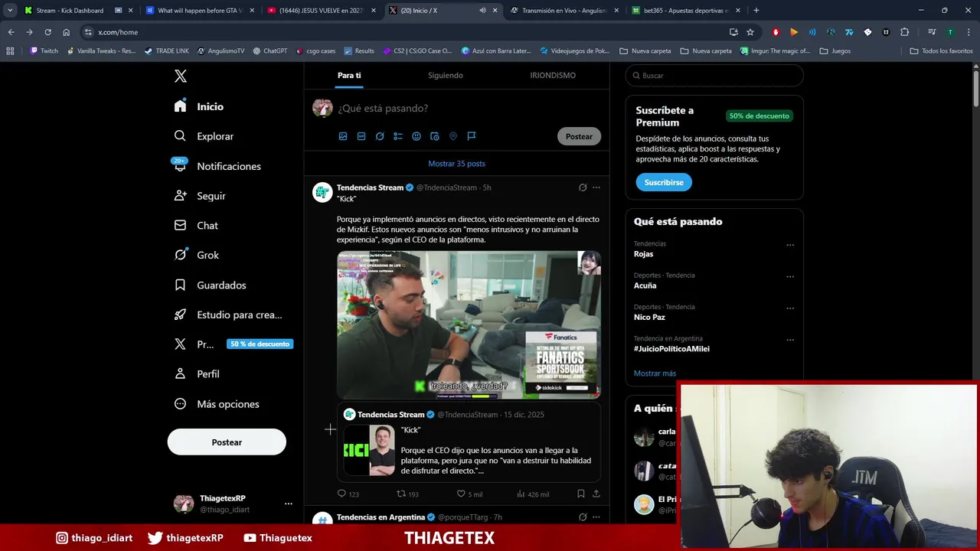Switch to Siguiendo tab
The height and width of the screenshot is (551, 980).
click(446, 75)
